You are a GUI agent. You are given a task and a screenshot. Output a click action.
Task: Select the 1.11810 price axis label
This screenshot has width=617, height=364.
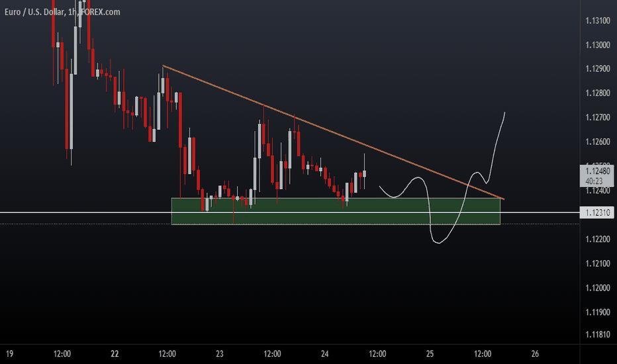click(x=597, y=335)
